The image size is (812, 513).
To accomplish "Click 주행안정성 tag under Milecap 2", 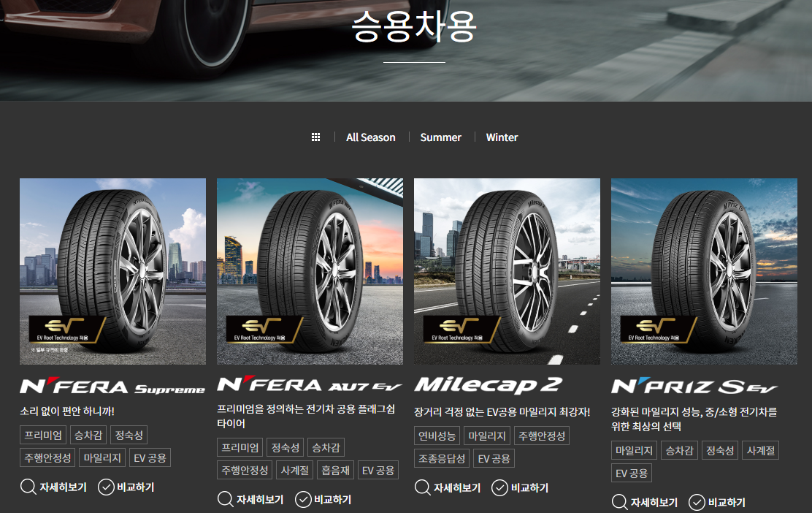I will [x=542, y=436].
